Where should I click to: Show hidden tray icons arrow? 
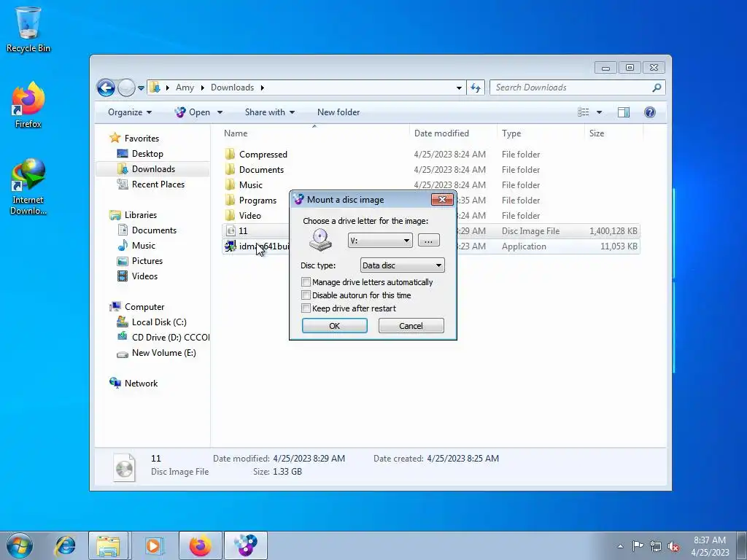(x=620, y=546)
